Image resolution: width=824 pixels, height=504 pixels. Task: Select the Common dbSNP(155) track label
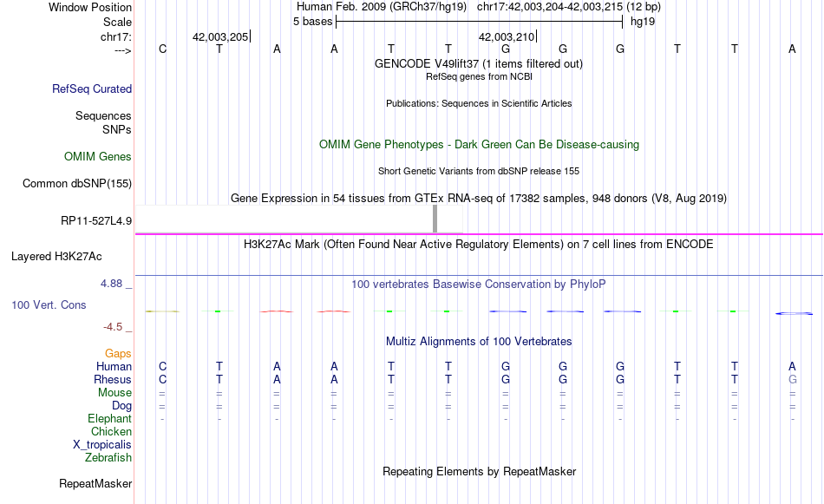[x=76, y=183]
